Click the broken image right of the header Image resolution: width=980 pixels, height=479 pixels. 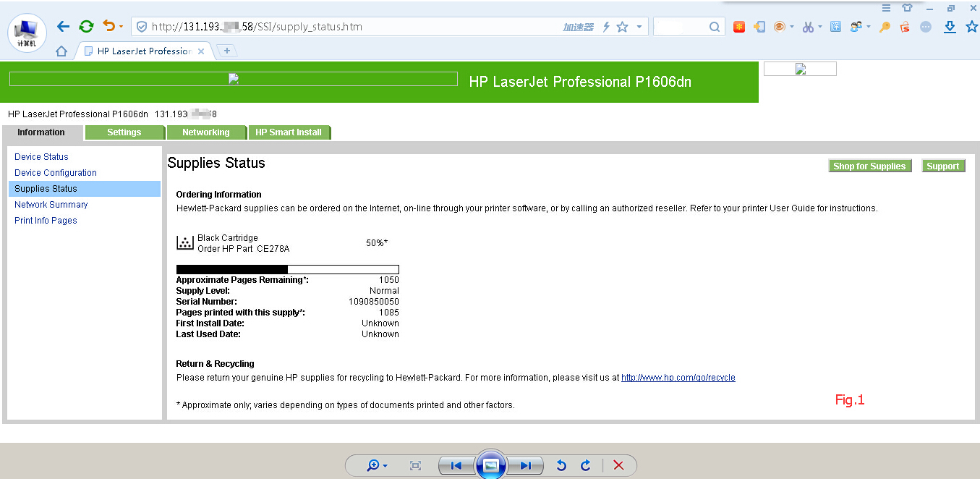click(800, 69)
